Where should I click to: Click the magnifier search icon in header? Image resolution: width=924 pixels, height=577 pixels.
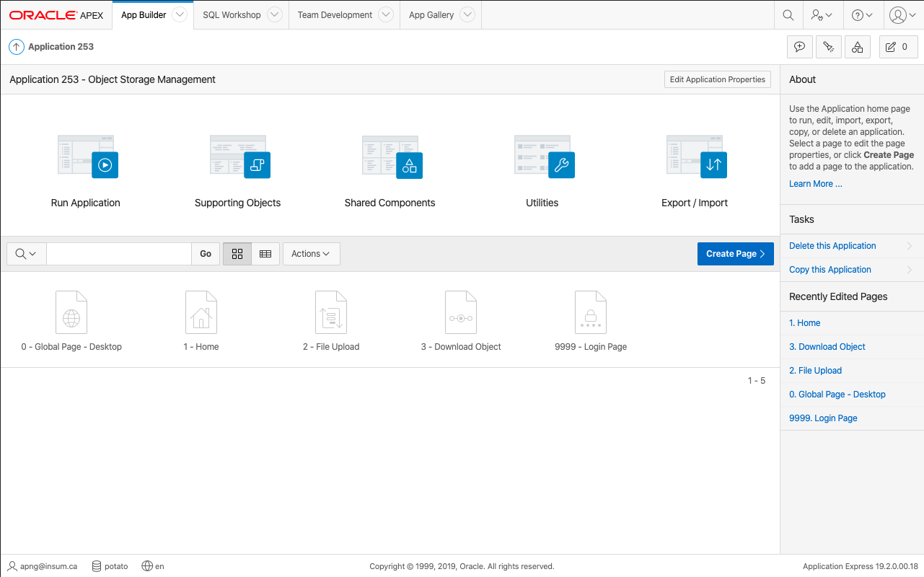coord(788,15)
